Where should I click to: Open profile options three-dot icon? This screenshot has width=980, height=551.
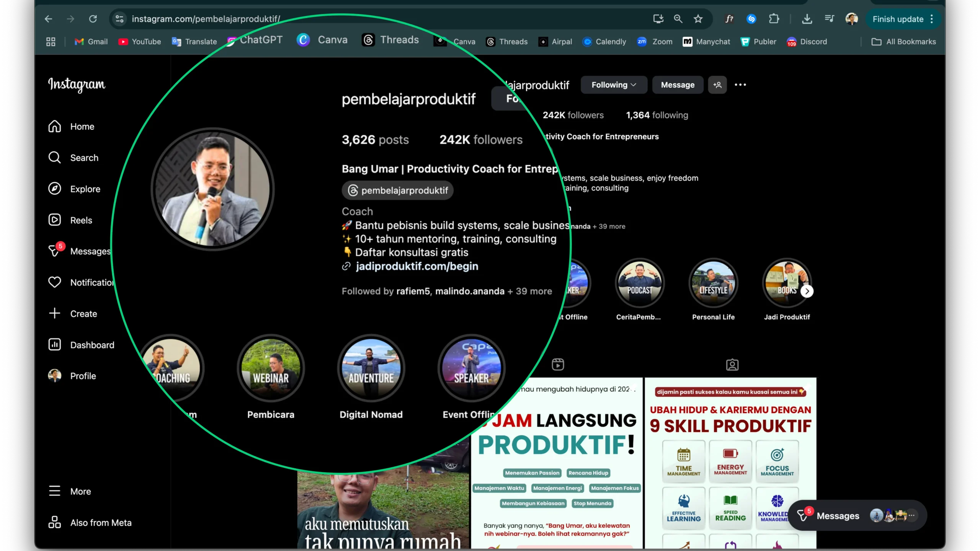740,85
